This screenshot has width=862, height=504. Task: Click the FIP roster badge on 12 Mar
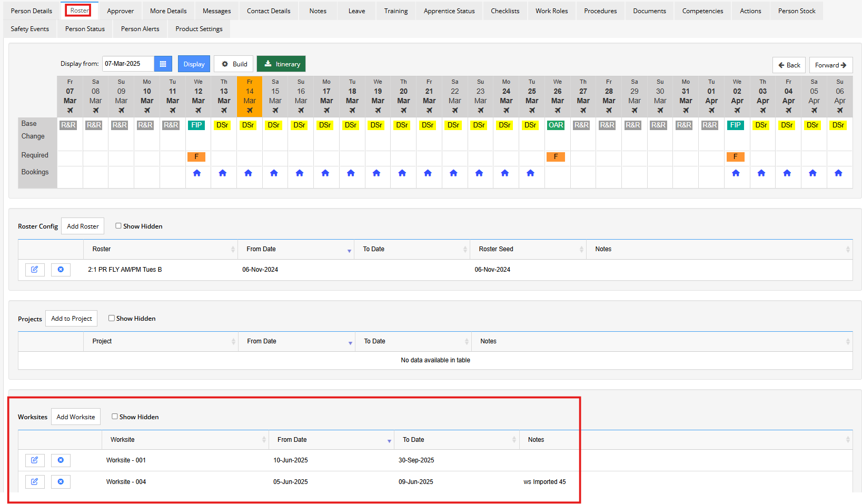(196, 125)
